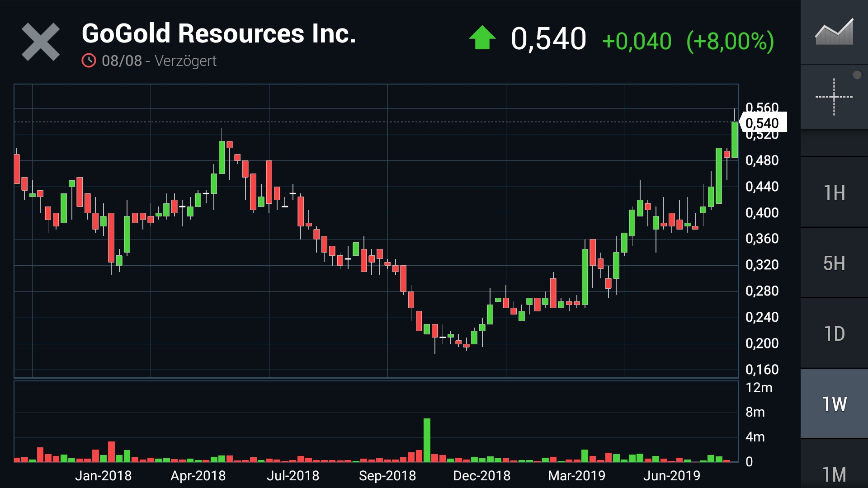868x488 pixels.
Task: Tap the tall green volume bar
Action: [x=427, y=440]
